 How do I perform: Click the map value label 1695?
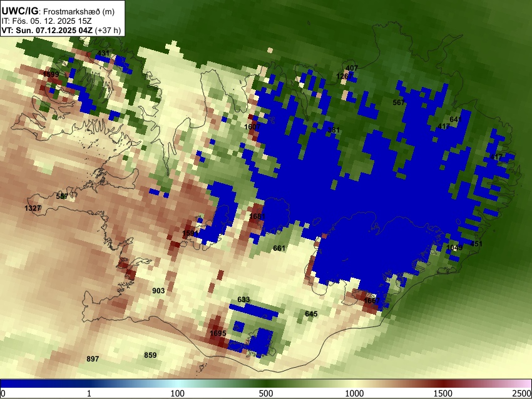(x=218, y=333)
